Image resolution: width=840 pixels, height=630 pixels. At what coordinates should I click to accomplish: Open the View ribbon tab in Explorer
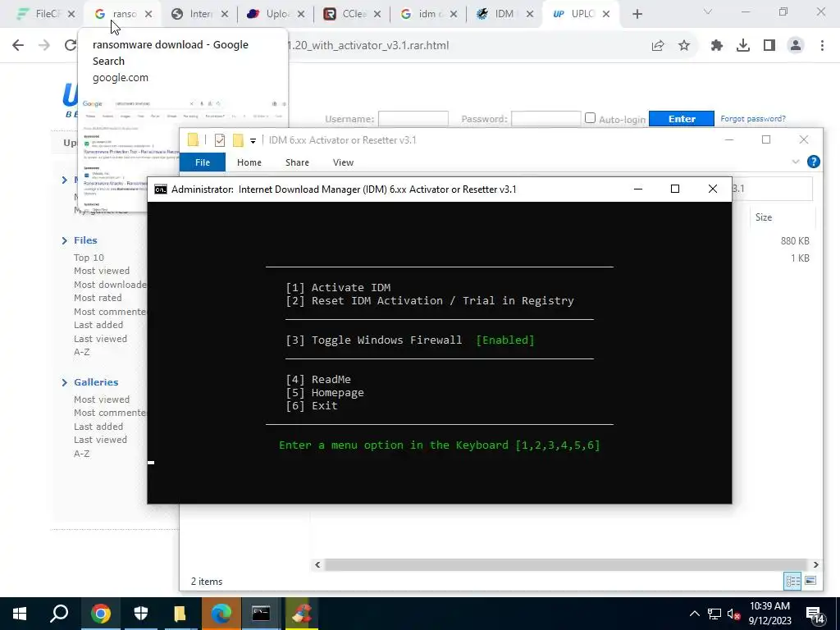343,162
